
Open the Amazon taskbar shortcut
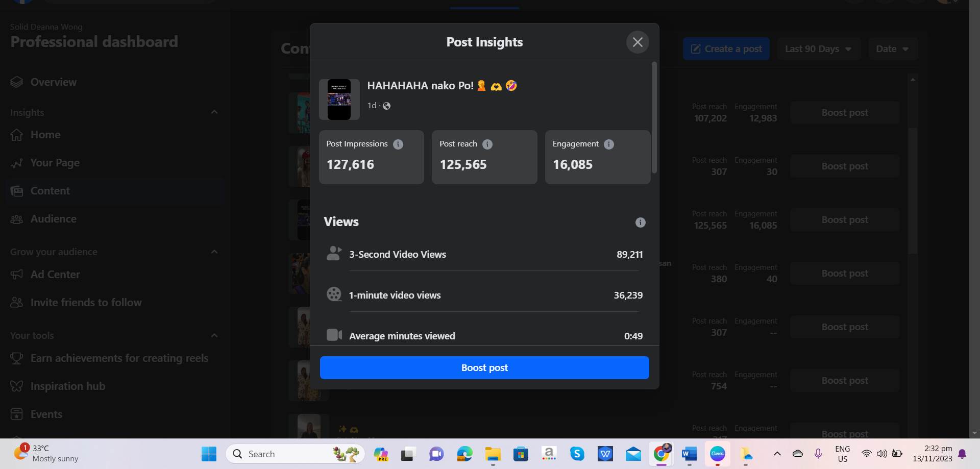coord(549,454)
